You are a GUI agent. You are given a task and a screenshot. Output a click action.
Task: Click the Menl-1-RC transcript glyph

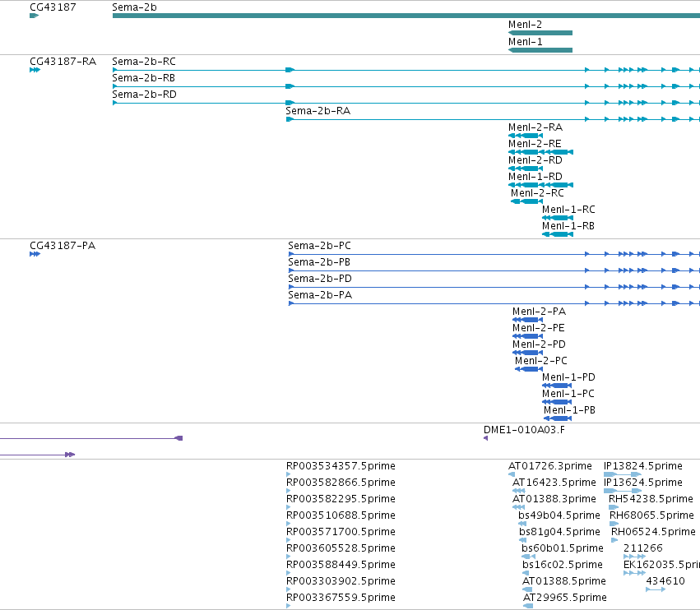click(558, 218)
